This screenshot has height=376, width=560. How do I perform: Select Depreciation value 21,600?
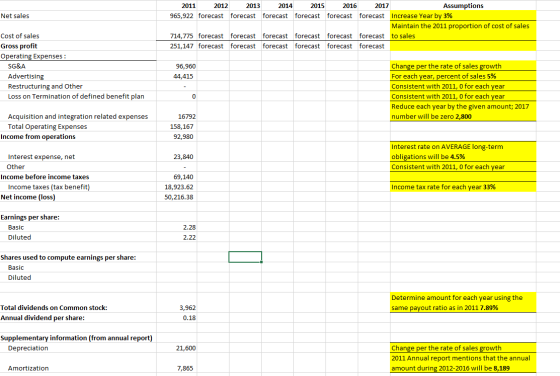coord(186,348)
